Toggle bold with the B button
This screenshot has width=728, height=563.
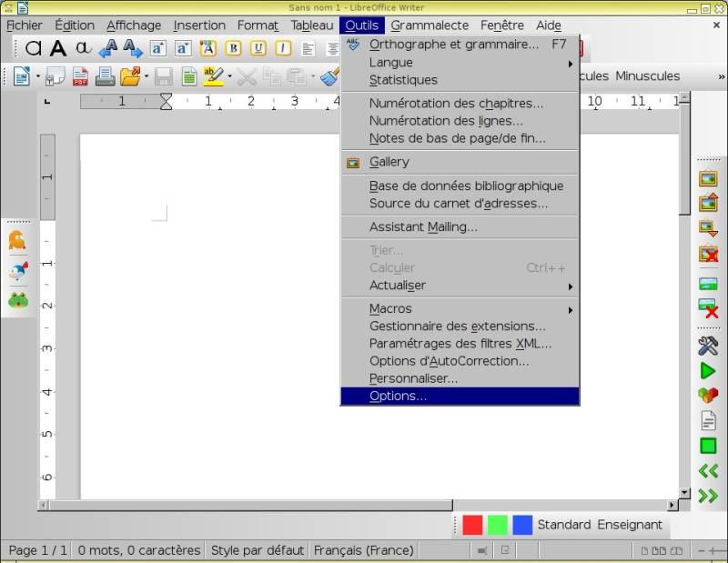(x=234, y=48)
